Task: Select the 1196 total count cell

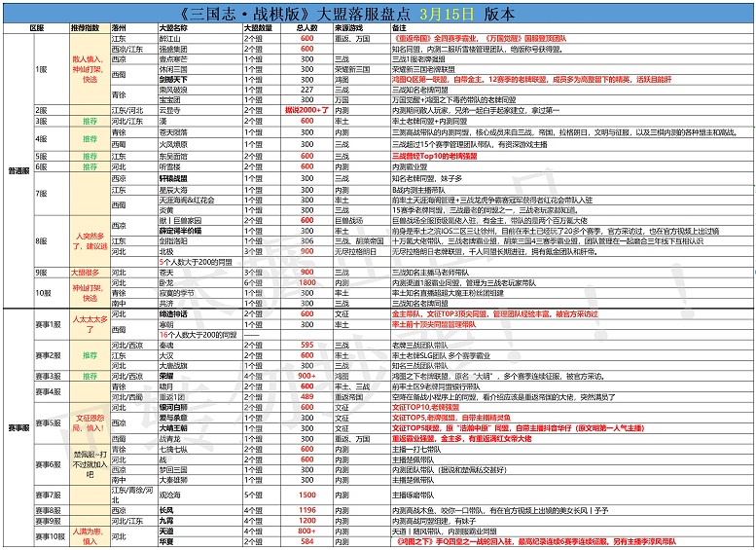Action: [x=307, y=509]
